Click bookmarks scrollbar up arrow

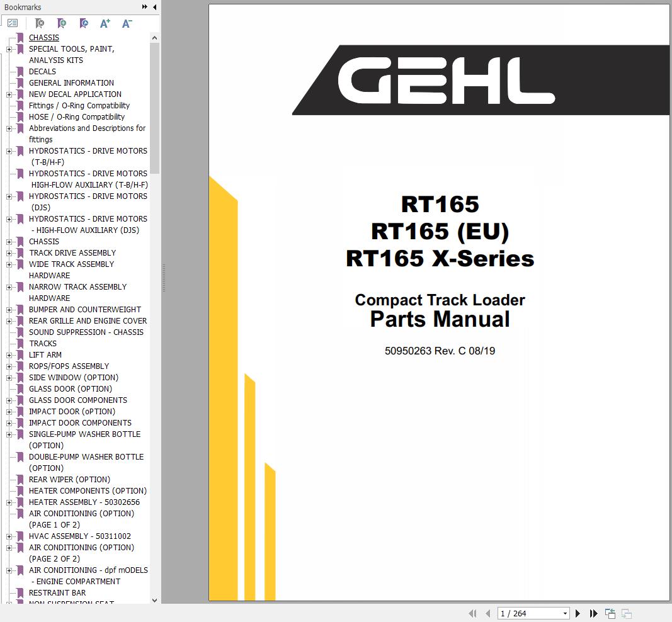click(155, 38)
